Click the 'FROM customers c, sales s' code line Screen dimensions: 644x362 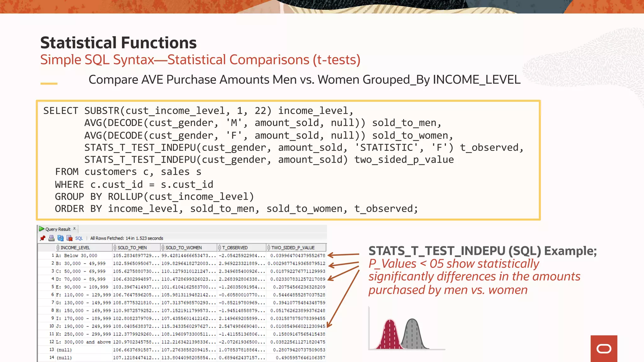point(128,172)
